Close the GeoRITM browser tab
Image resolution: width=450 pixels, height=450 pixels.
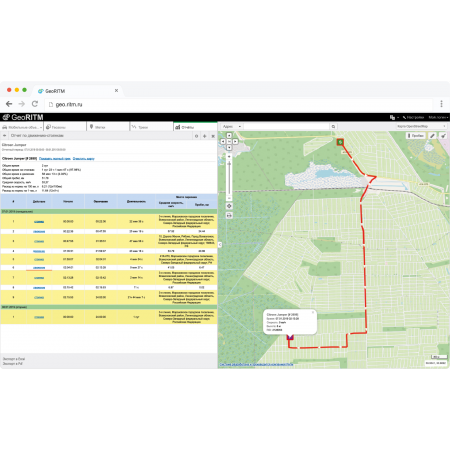(116, 90)
